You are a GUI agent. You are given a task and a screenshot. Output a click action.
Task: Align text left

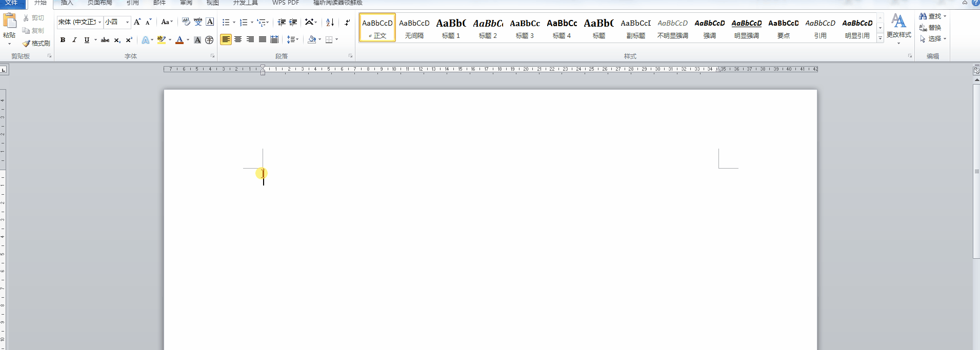pyautogui.click(x=226, y=39)
